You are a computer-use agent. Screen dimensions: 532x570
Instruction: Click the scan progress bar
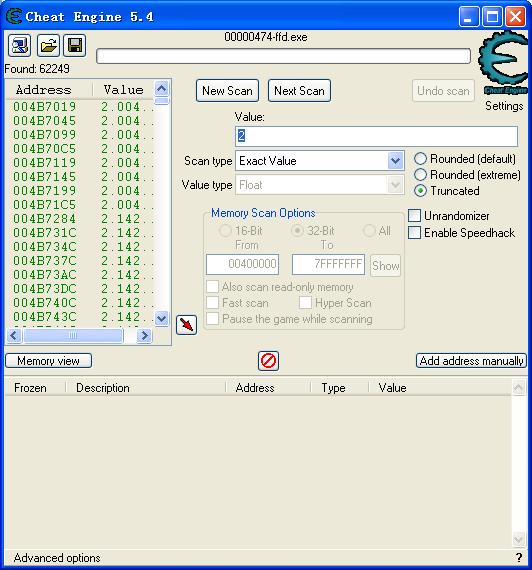click(283, 56)
